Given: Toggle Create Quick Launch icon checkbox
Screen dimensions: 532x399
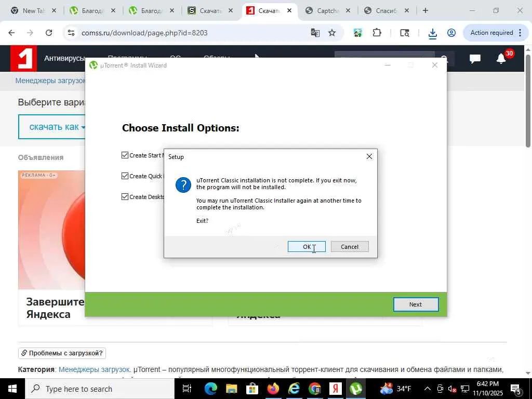Looking at the screenshot, I should (x=125, y=176).
